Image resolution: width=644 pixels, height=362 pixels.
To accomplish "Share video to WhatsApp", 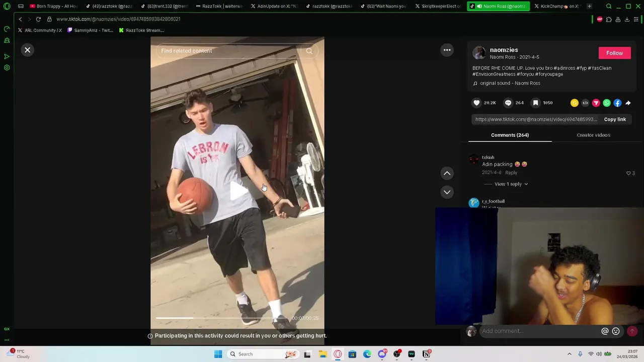I will pos(607,103).
